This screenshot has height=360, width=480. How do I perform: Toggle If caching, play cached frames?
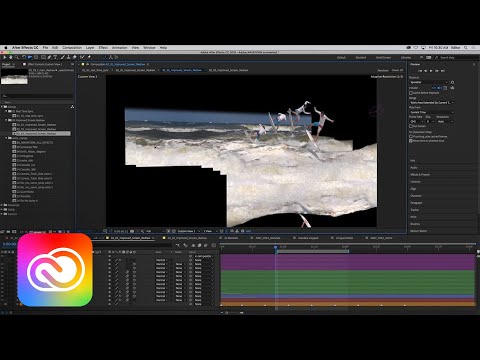[411, 137]
